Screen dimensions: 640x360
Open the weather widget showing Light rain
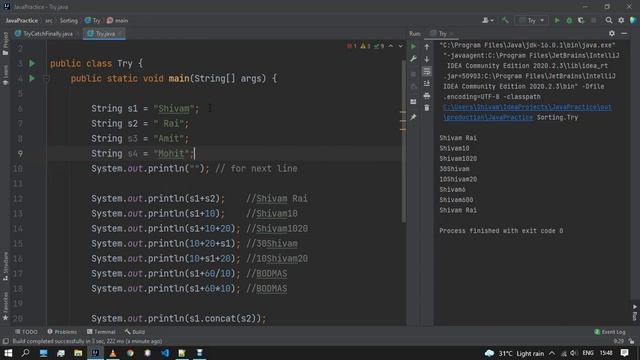click(x=514, y=353)
